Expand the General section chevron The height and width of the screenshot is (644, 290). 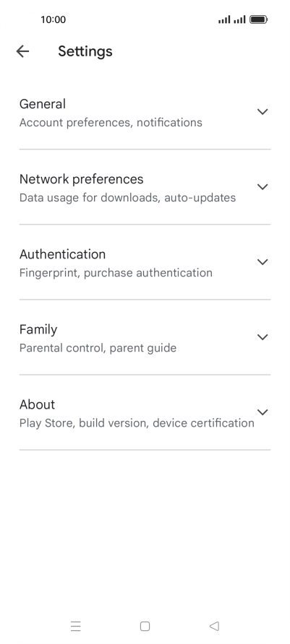coord(263,112)
